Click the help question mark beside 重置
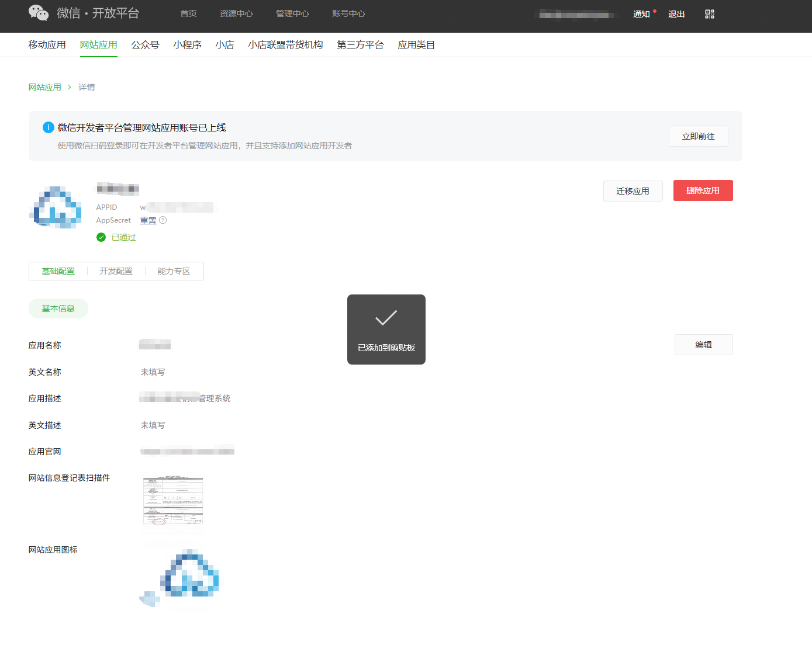Screen dimensions: 812x645 (x=163, y=220)
